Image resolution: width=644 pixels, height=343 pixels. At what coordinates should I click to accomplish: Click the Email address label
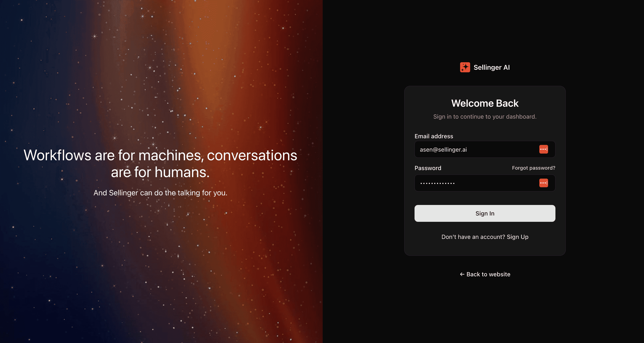pyautogui.click(x=434, y=136)
